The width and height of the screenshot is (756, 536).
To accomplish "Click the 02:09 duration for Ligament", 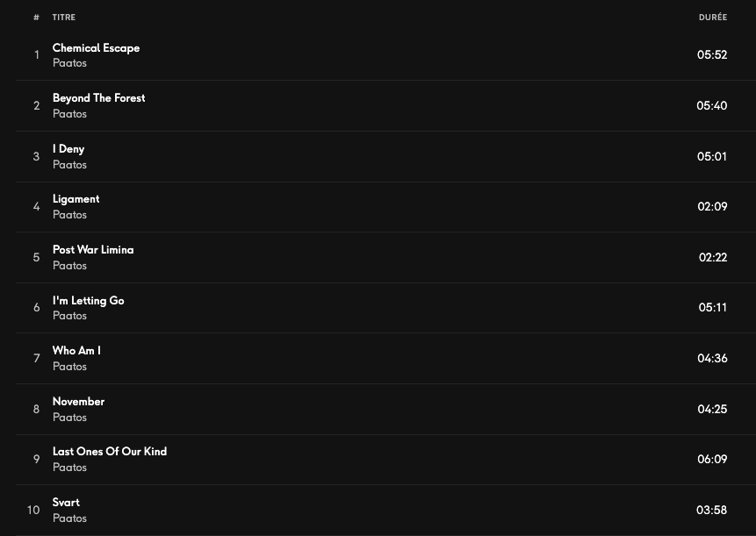I will [712, 206].
